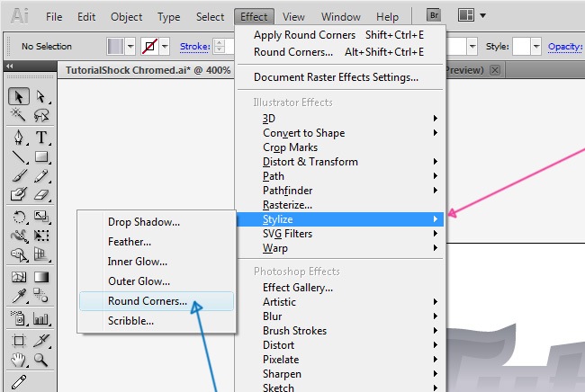
Task: Select the Hand tool
Action: pyautogui.click(x=19, y=360)
